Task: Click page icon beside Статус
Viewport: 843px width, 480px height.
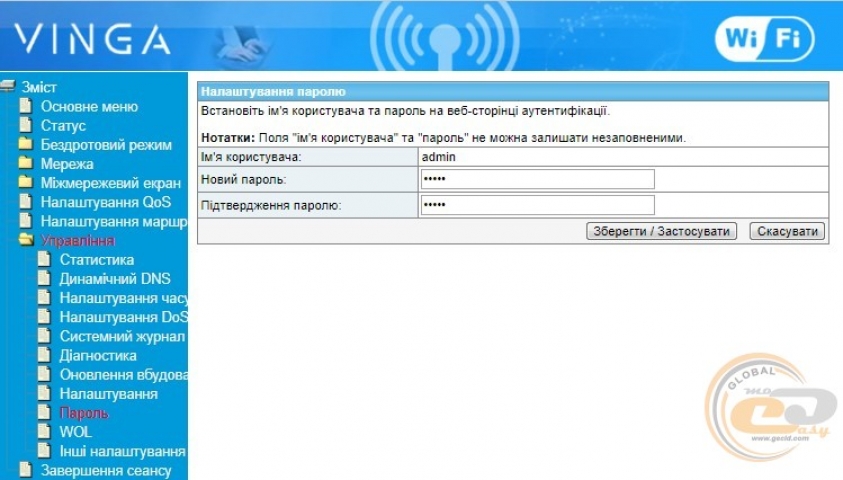Action: coord(26,125)
